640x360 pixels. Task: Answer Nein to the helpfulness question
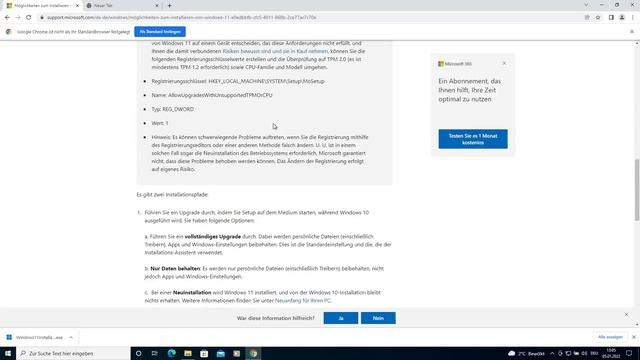click(378, 318)
